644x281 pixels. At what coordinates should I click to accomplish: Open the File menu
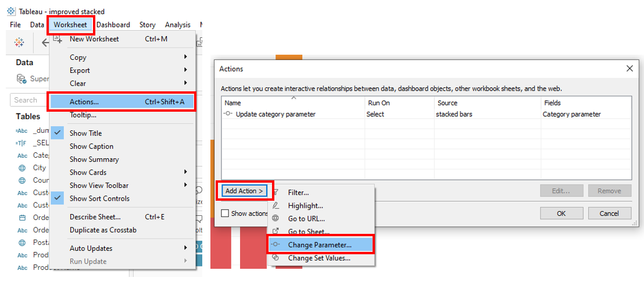point(15,24)
